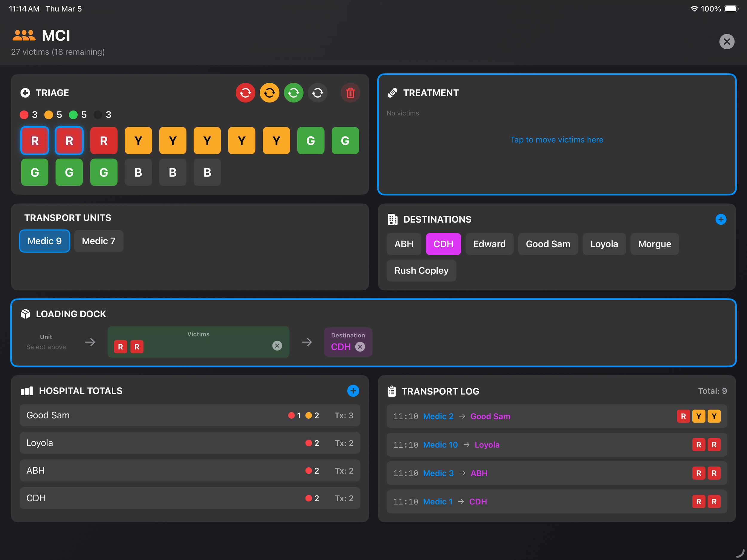
Task: Tap the battery indicator in status bar
Action: click(731, 9)
